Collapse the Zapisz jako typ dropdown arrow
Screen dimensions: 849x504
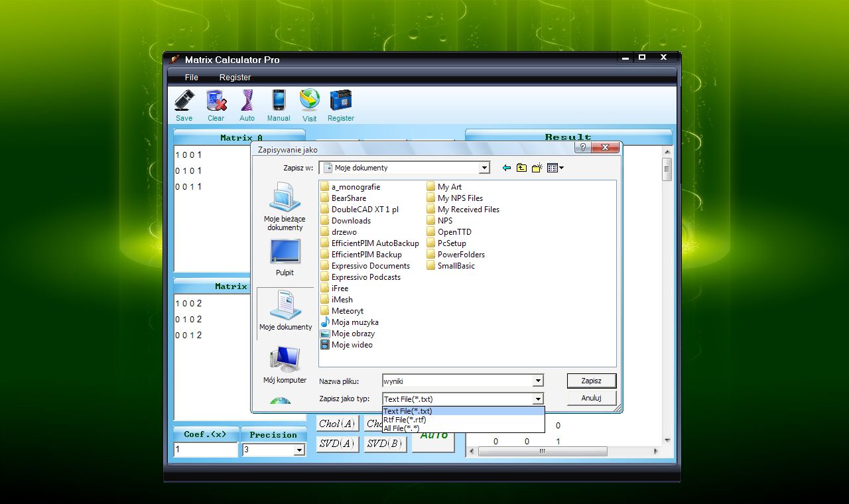tap(538, 399)
